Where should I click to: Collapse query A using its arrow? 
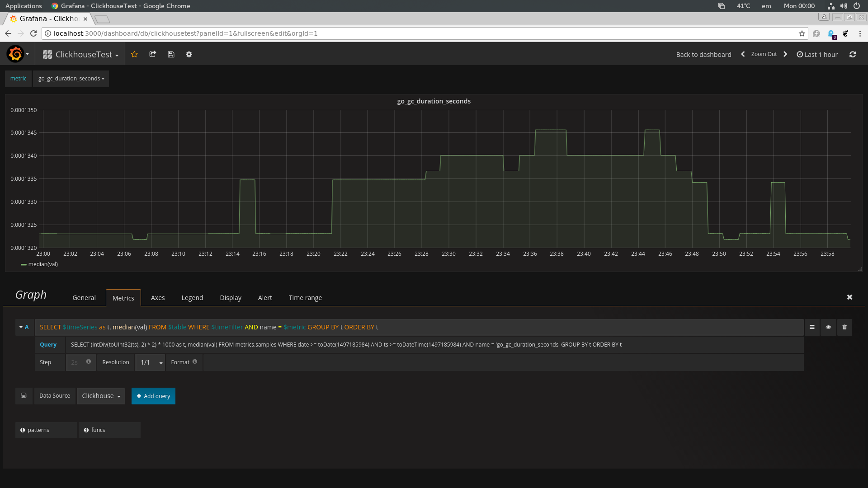coord(21,327)
